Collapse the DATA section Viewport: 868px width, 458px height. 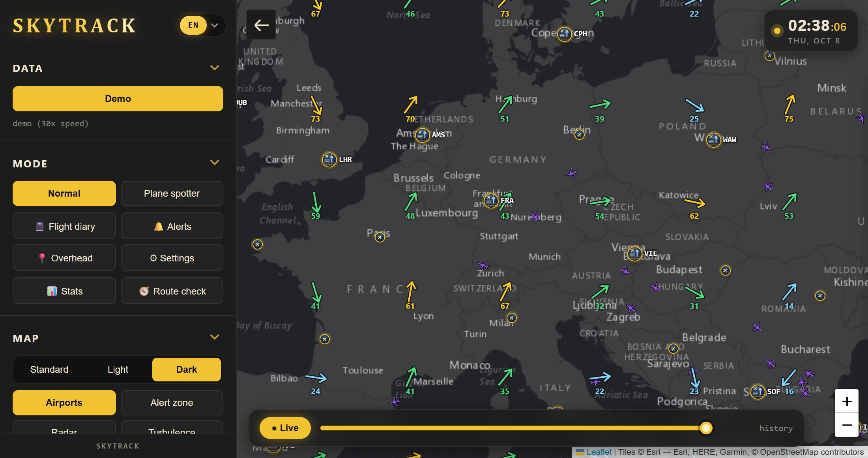(x=215, y=68)
